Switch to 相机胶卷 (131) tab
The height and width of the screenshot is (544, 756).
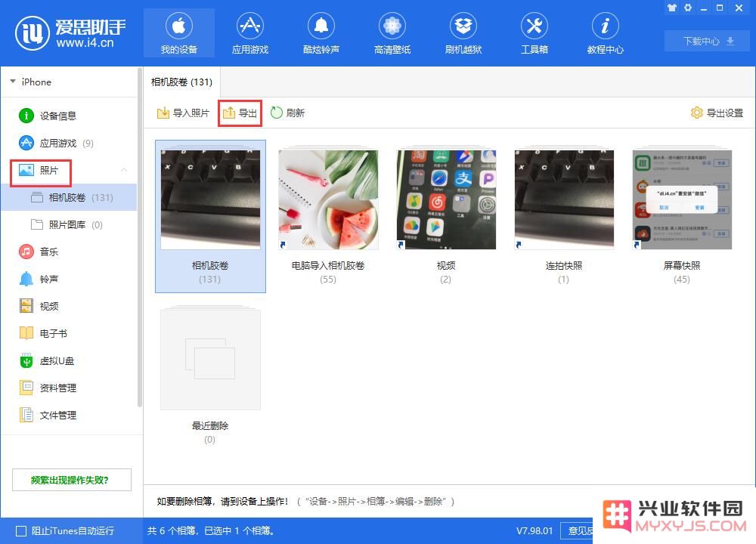(x=181, y=82)
